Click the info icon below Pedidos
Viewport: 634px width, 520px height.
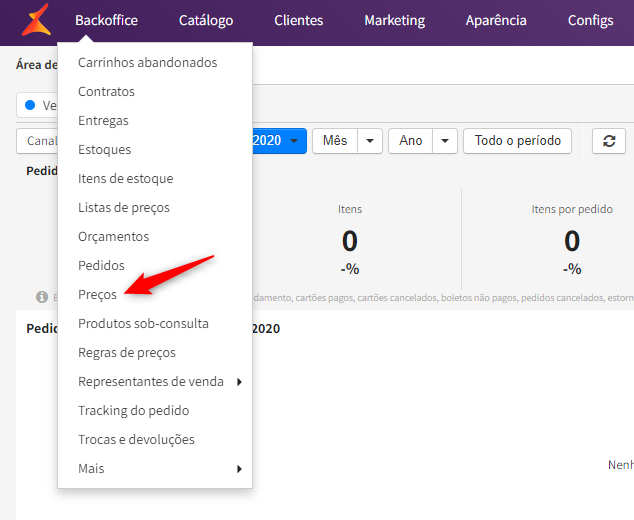42,297
